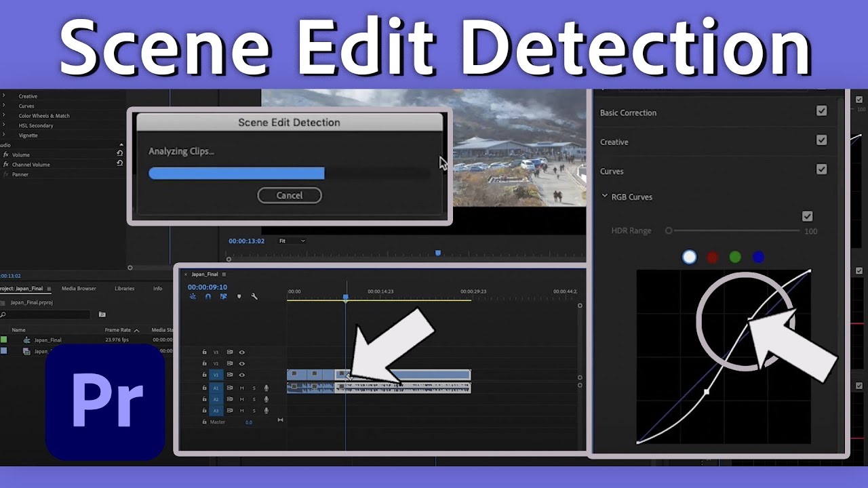Switch to the Media Browser tab
868x488 pixels.
79,289
